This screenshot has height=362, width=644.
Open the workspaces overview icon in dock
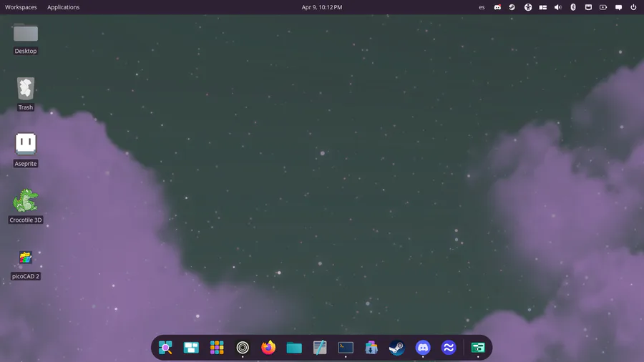pyautogui.click(x=191, y=348)
